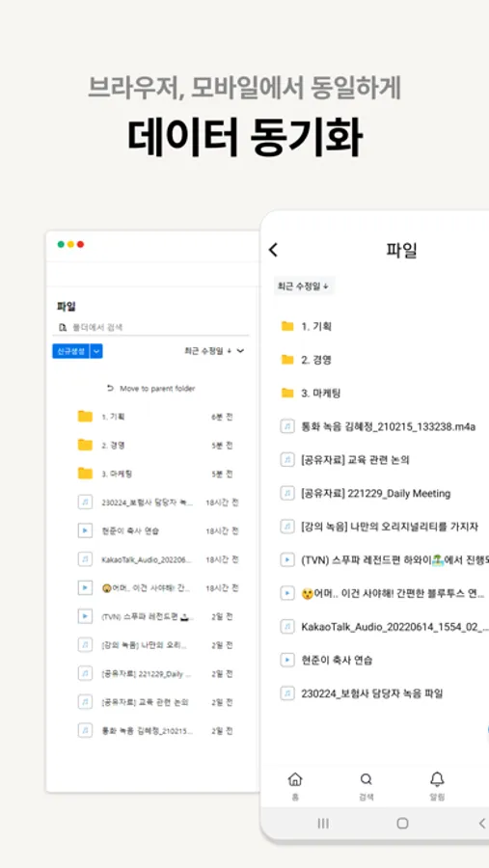The height and width of the screenshot is (868, 489).
Task: Play mobile video 어머.. 이건 사야해! 간편한 블루투스
Action: (x=382, y=593)
